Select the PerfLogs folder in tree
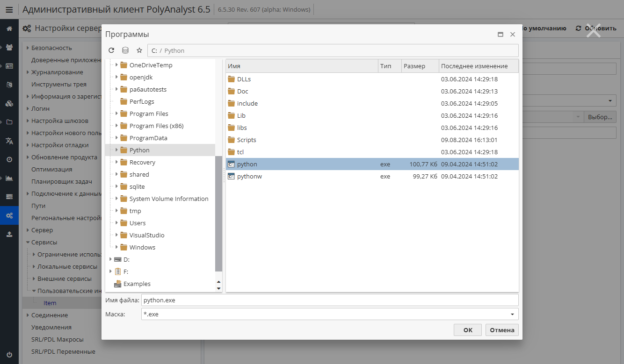This screenshot has width=624, height=364. [142, 101]
